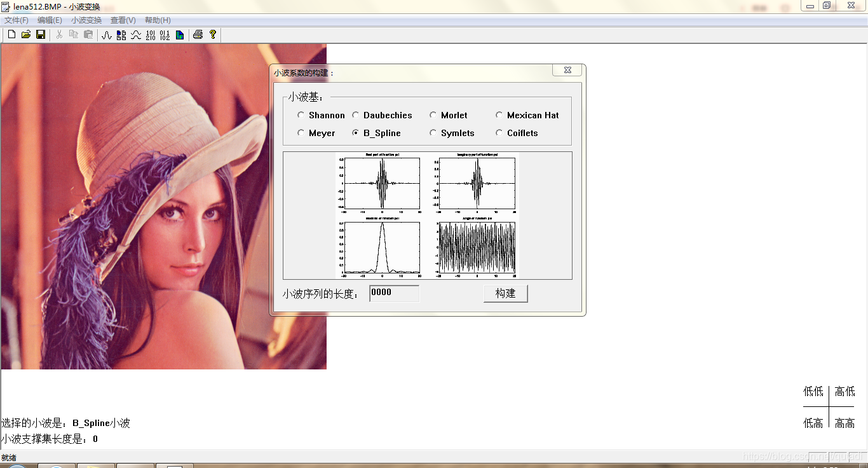Close the 小波系数的构建 dialog
868x468 pixels.
click(567, 70)
